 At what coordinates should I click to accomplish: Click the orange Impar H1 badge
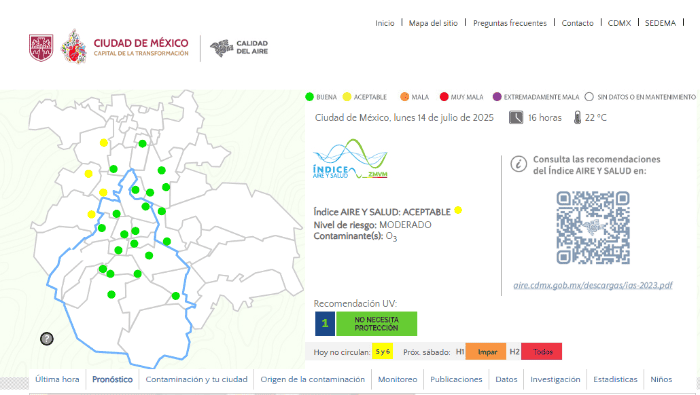tap(486, 352)
